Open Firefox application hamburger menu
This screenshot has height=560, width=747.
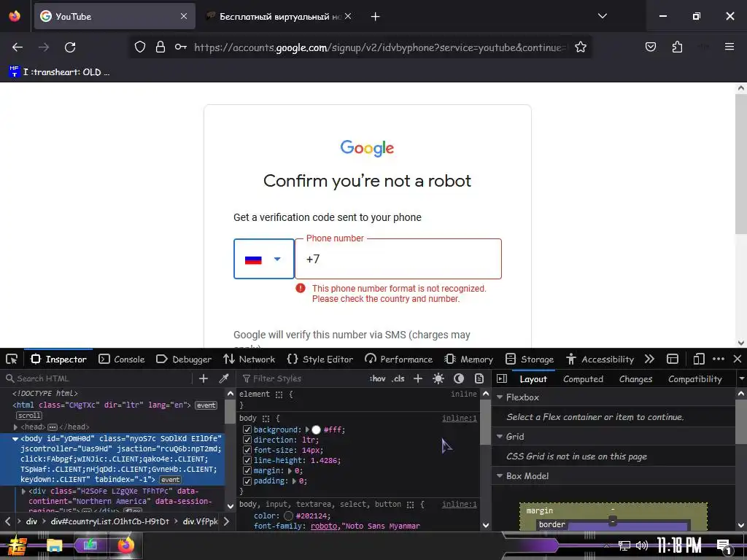coord(729,47)
